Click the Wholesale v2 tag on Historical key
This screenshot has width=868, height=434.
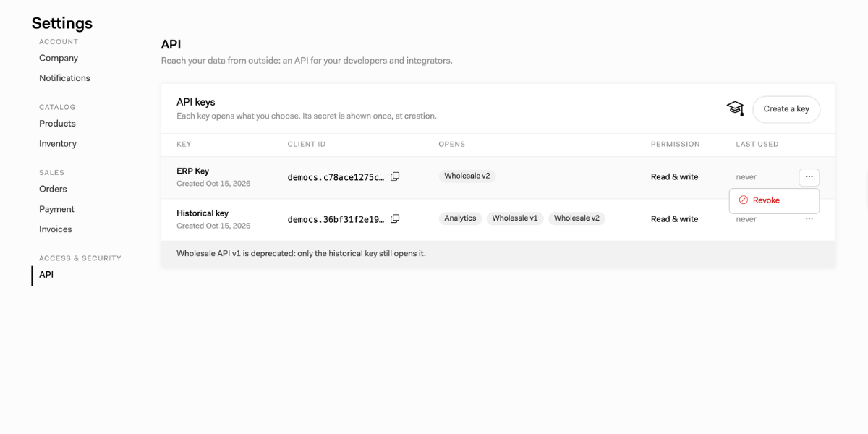point(576,218)
